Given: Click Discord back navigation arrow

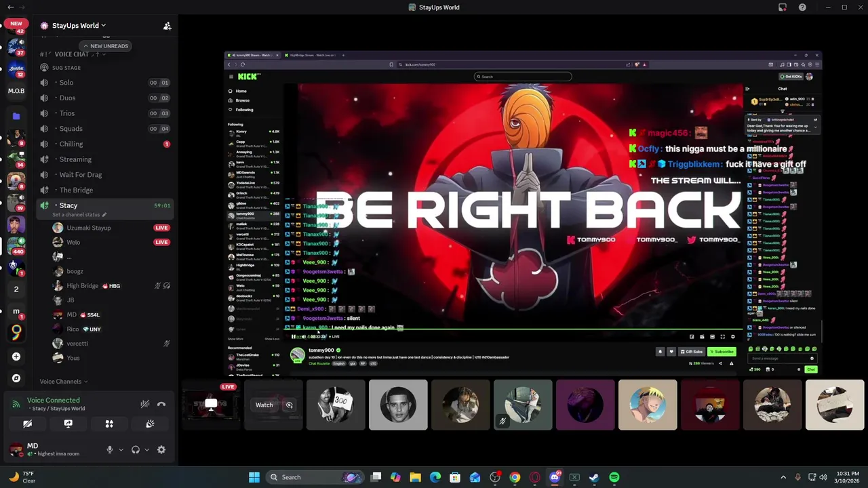Looking at the screenshot, I should pos(10,7).
